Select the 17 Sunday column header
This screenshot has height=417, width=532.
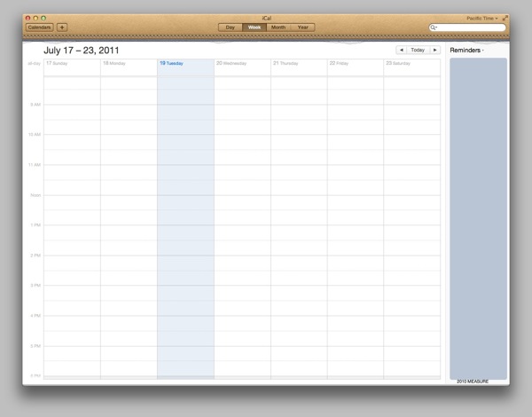click(x=57, y=63)
